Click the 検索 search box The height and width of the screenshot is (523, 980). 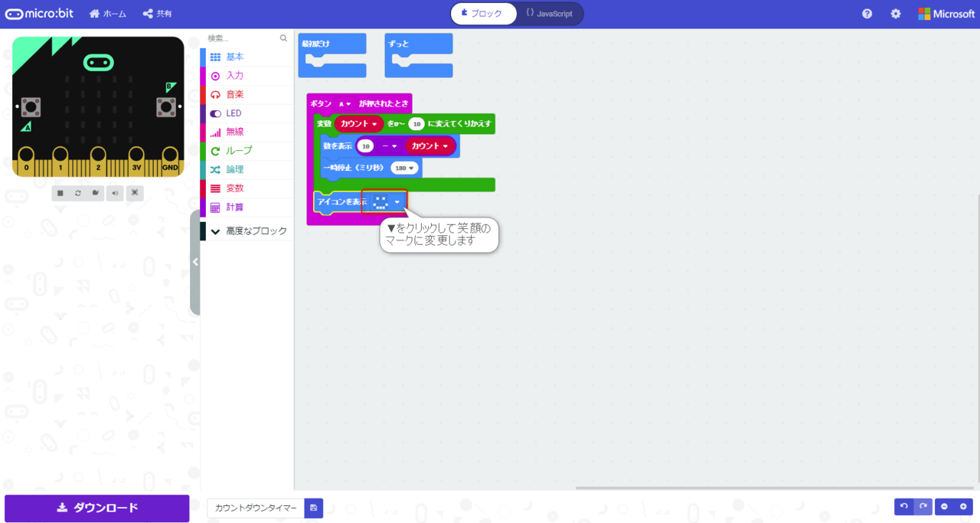242,38
